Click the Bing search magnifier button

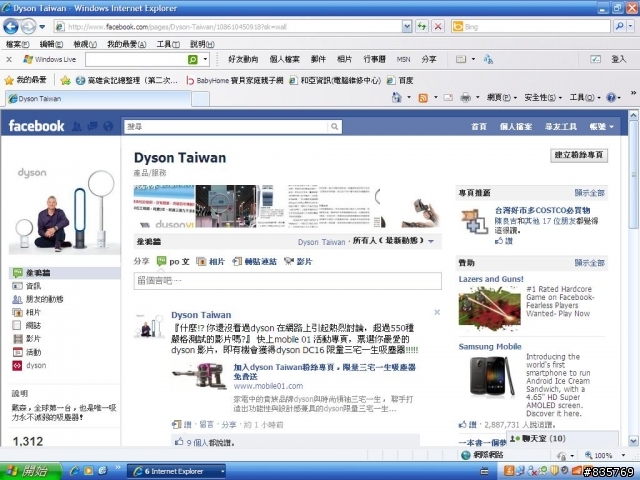point(620,27)
